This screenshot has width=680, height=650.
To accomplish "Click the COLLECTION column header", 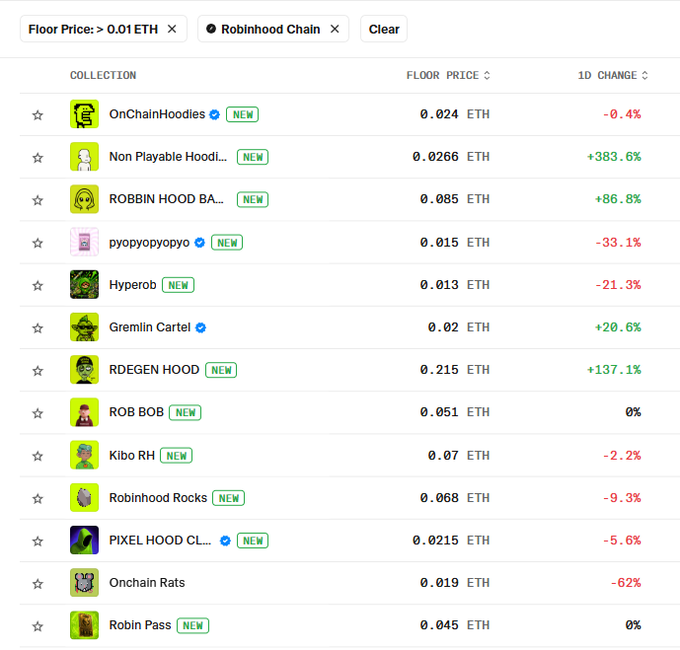I will (103, 75).
